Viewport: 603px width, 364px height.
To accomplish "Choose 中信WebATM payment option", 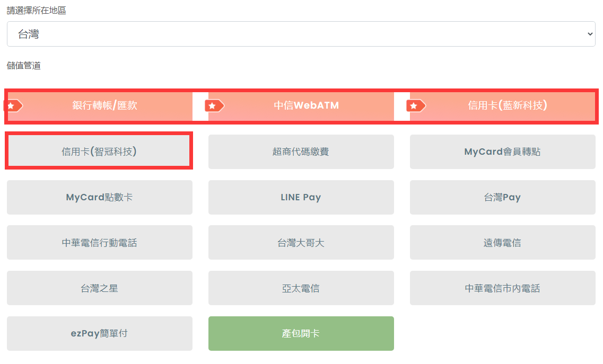I will [301, 105].
